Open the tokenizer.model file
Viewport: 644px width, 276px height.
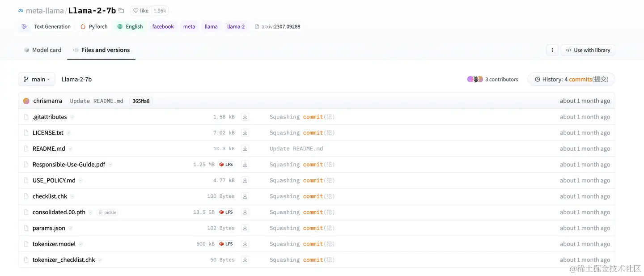pos(54,244)
